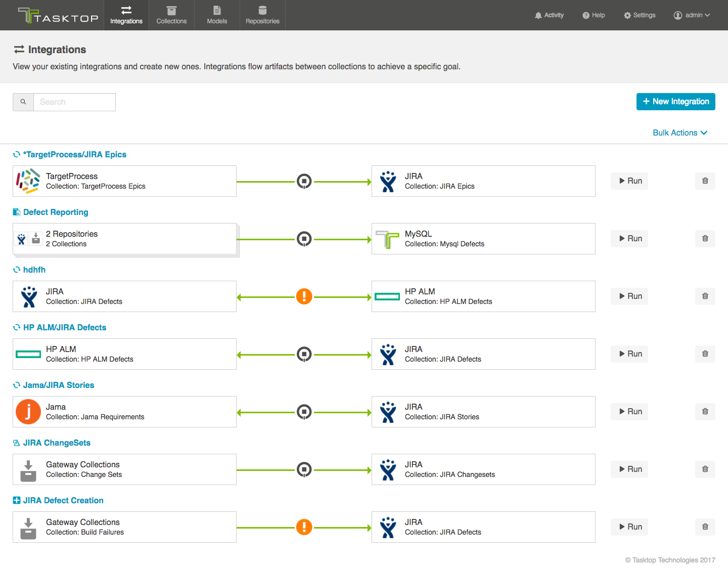Image resolution: width=728 pixels, height=568 pixels.
Task: Delete hdhfh integration via trash icon
Action: 705,296
